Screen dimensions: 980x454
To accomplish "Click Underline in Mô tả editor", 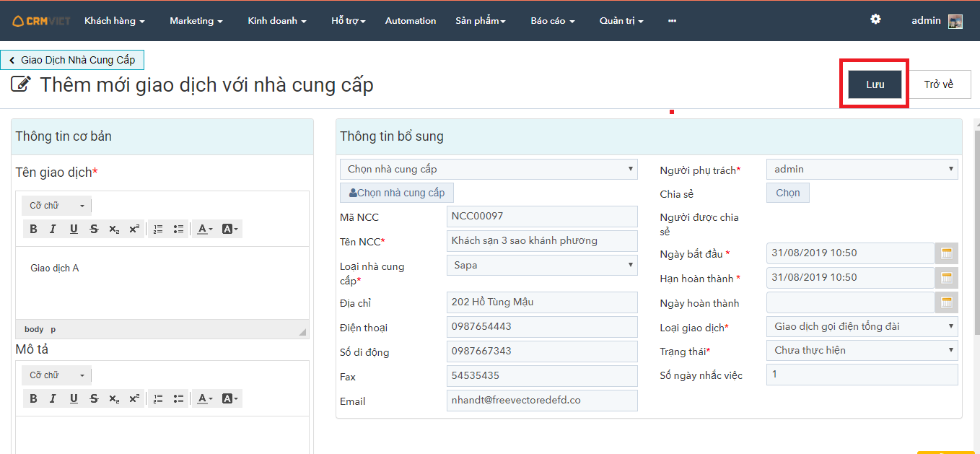I will click(x=74, y=398).
